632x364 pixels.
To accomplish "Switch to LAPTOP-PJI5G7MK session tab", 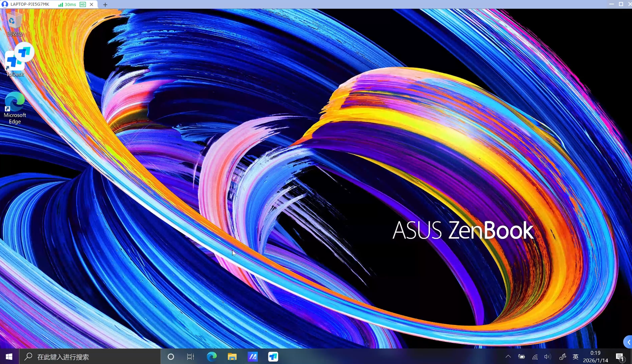I will (30, 4).
